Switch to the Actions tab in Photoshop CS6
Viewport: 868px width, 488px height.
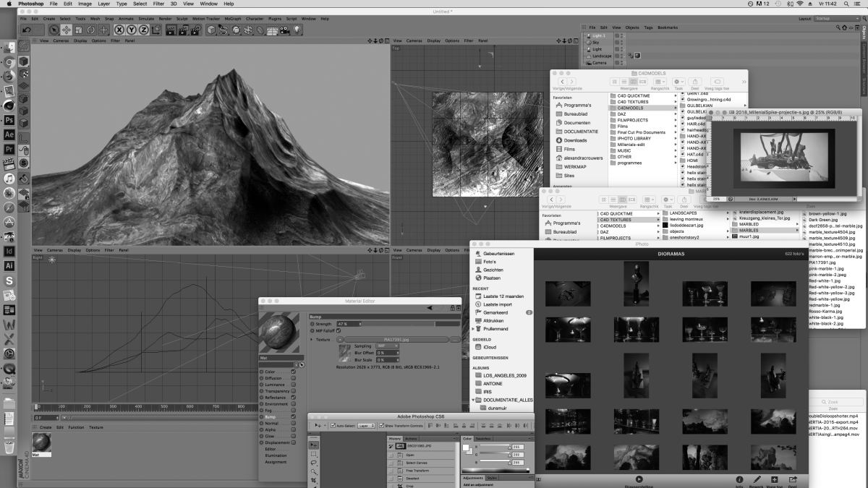[x=411, y=439]
